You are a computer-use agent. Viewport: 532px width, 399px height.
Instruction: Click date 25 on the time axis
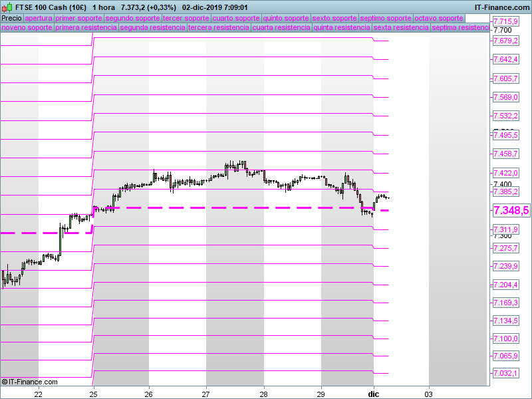pos(94,394)
